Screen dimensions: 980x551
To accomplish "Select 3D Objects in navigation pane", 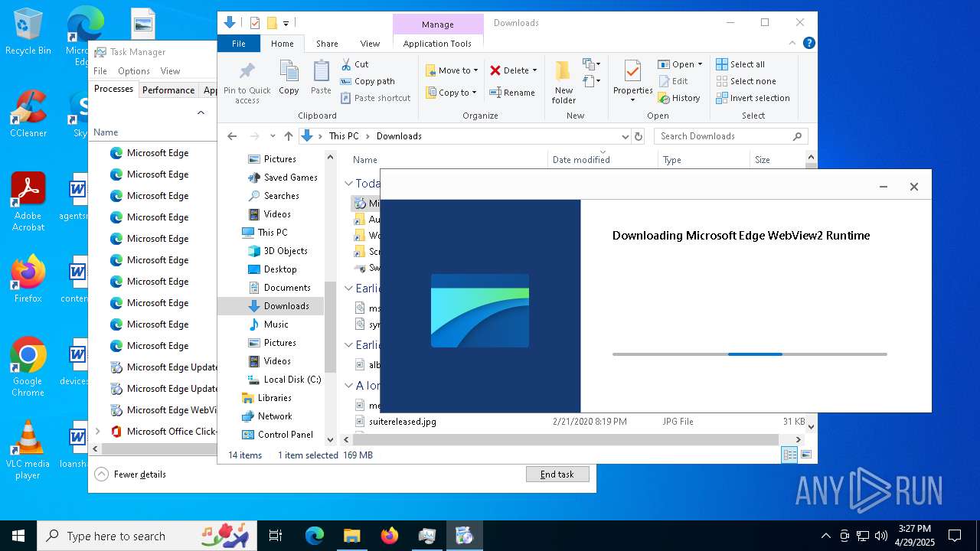I will click(277, 251).
